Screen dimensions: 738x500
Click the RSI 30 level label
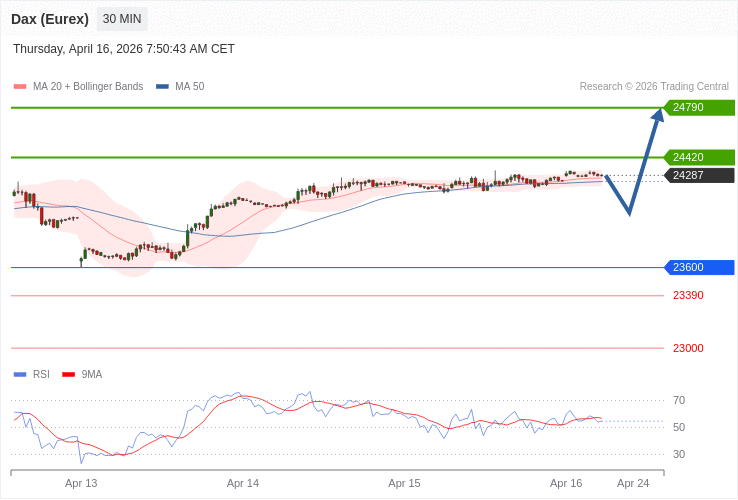tap(679, 454)
